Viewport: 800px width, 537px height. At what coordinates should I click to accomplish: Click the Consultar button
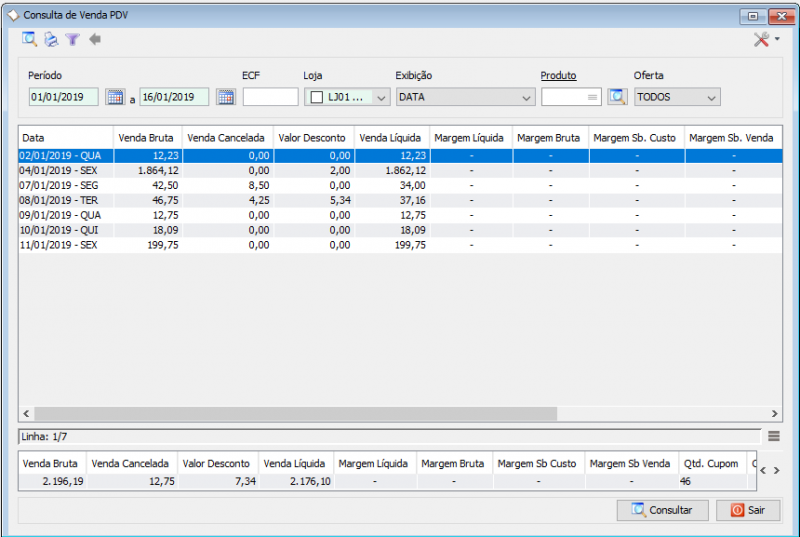[x=662, y=510]
